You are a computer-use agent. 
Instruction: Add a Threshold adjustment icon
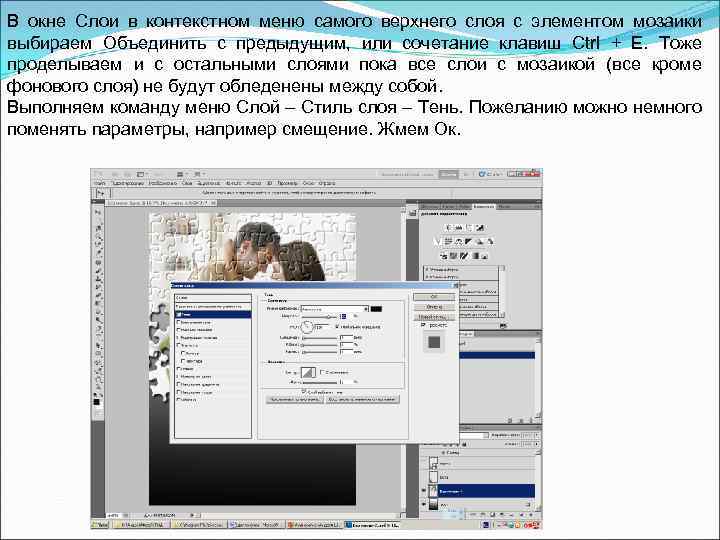464,255
